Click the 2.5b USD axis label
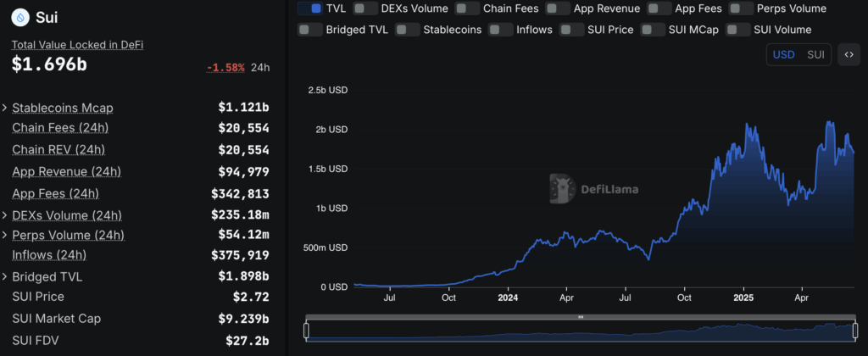The width and height of the screenshot is (868, 356). point(328,90)
